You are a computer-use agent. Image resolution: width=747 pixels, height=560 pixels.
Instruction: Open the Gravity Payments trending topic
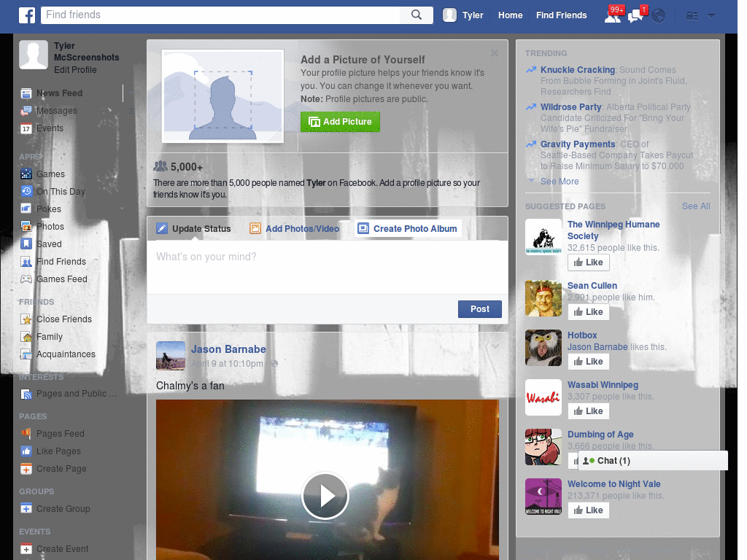[x=578, y=144]
